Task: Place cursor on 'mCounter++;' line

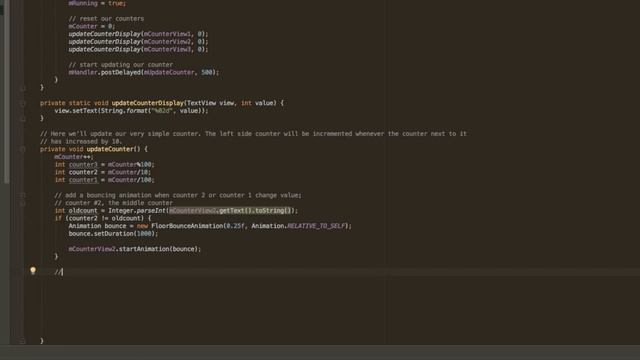Action: click(x=74, y=157)
